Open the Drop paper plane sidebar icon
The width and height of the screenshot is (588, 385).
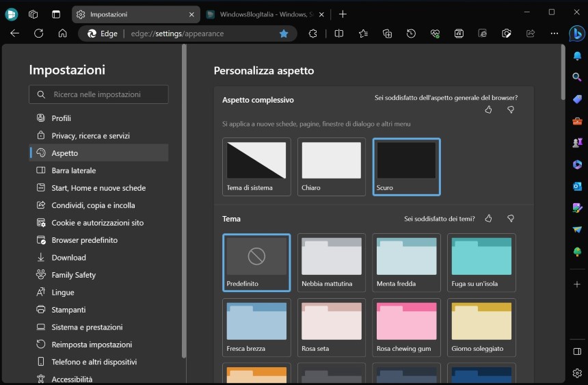(x=578, y=230)
